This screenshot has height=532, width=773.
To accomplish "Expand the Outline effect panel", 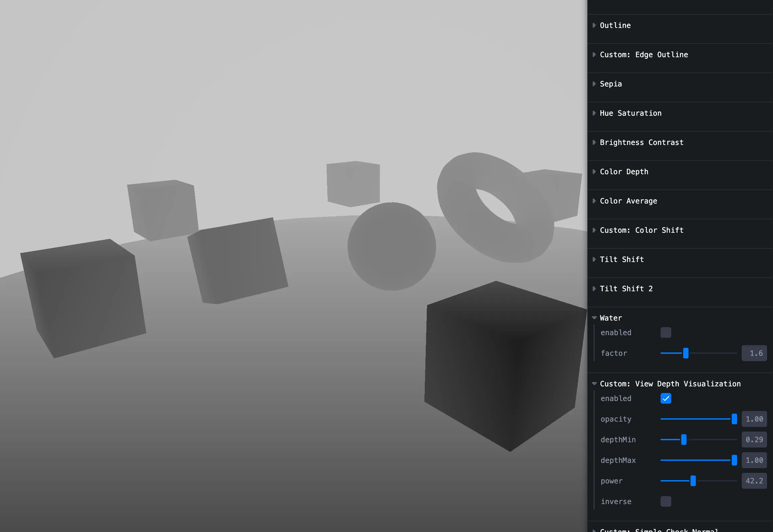I will pyautogui.click(x=615, y=25).
